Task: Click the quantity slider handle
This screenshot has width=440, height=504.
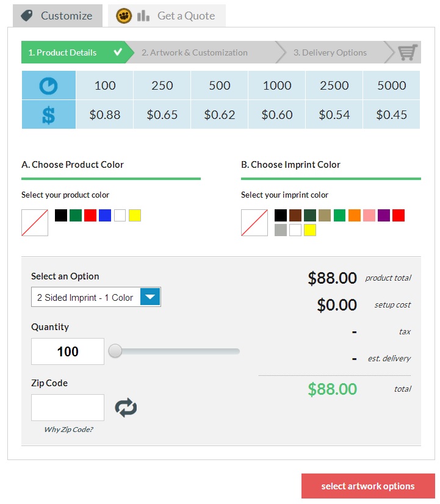Action: (115, 351)
